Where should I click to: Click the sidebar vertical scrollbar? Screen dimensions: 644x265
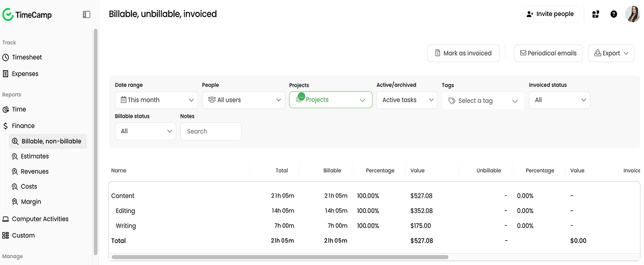(x=96, y=141)
